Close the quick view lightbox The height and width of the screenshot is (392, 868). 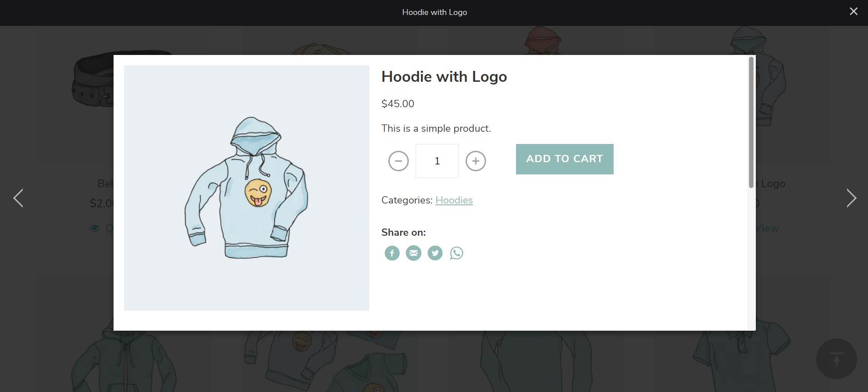(853, 11)
